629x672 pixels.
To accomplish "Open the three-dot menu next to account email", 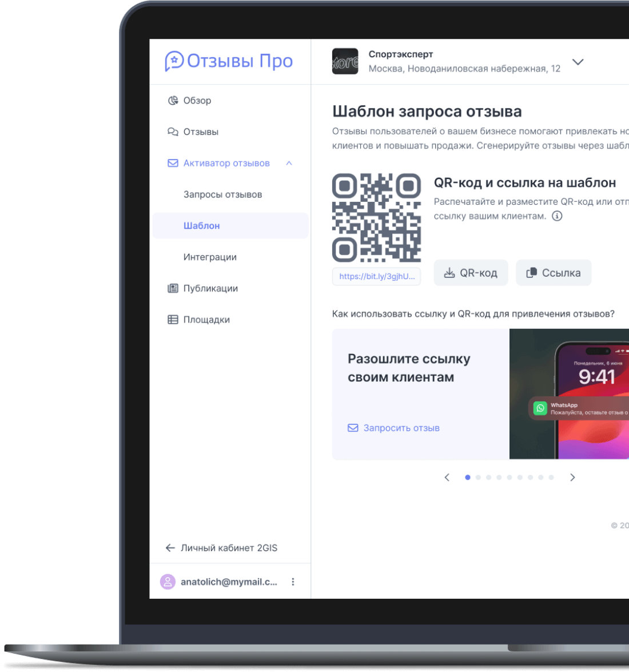I will (293, 582).
